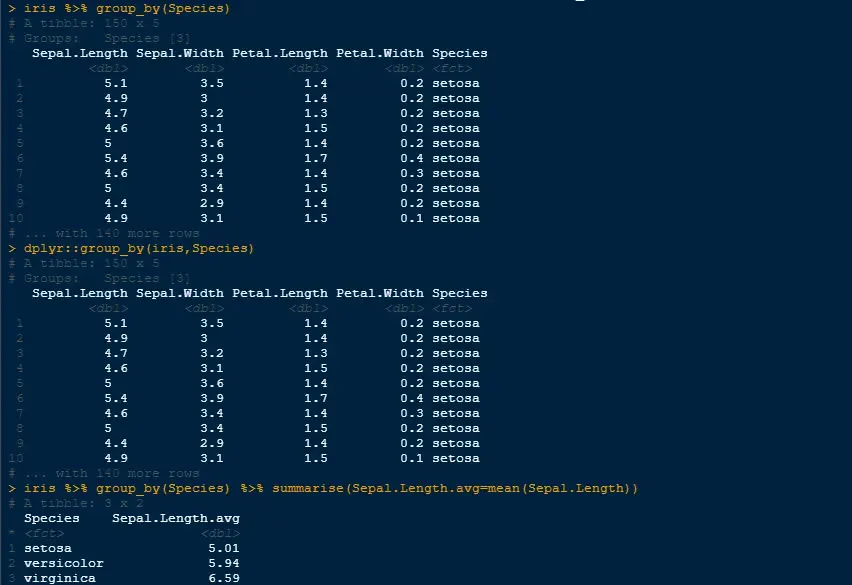Click 'Sepal.Length' header in the first table
Image resolution: width=852 pixels, height=585 pixels.
click(x=80, y=53)
